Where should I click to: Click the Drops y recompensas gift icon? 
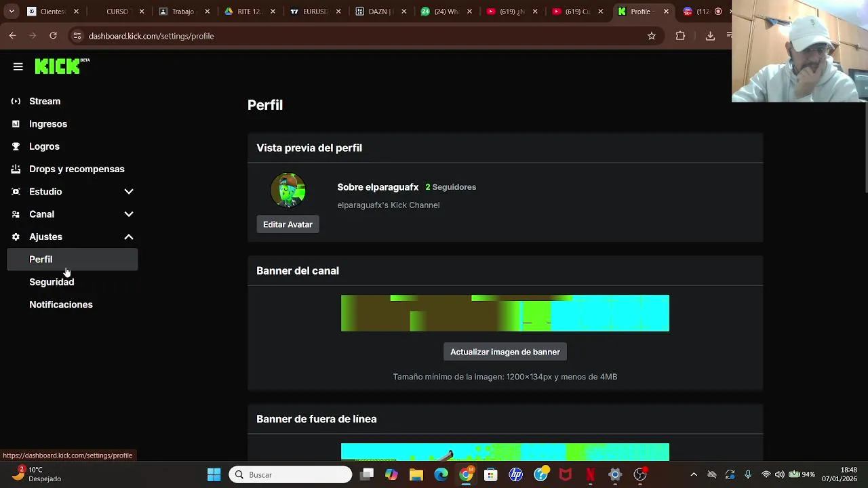point(16,169)
